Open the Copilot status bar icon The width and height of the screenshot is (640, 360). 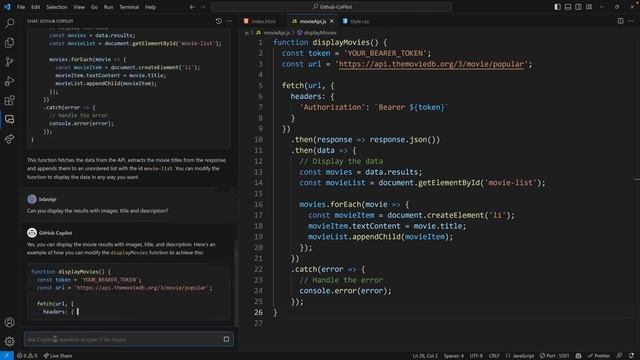578,356
